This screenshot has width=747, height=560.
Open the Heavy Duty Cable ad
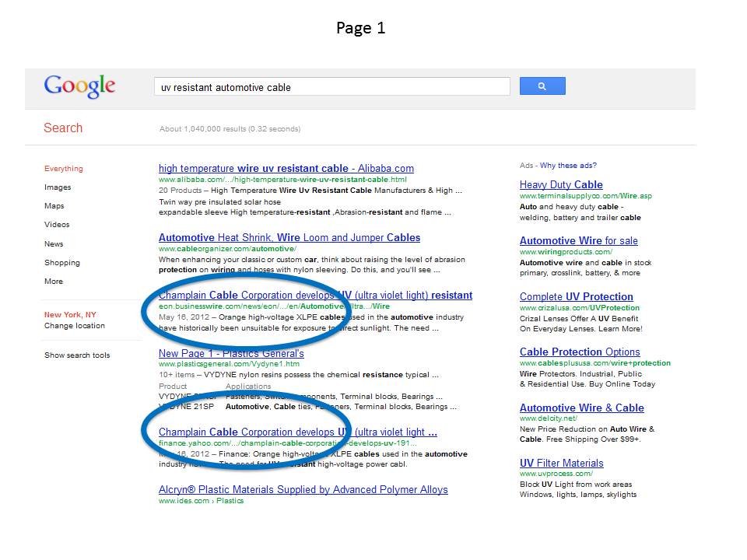pos(561,185)
